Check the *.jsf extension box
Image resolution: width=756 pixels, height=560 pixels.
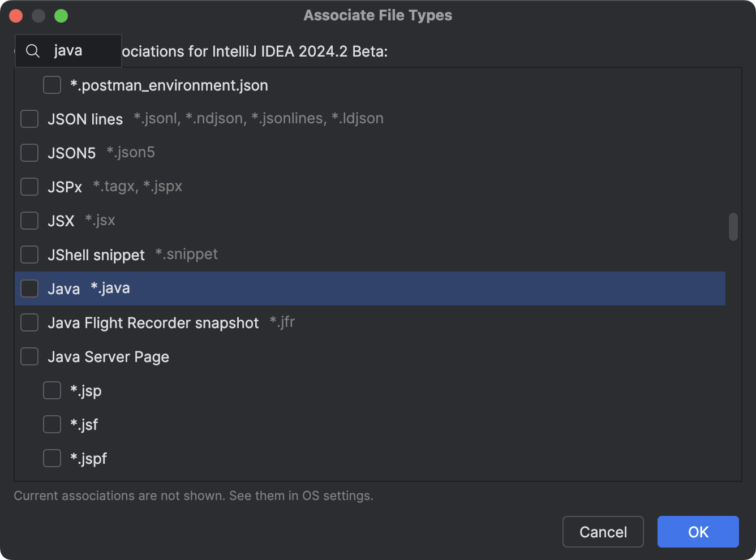tap(51, 424)
